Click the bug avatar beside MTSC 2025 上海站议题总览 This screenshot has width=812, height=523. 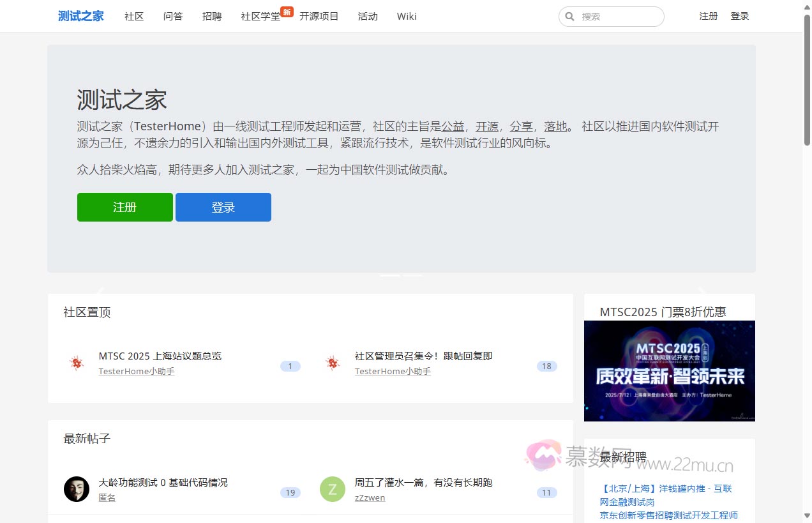point(77,363)
